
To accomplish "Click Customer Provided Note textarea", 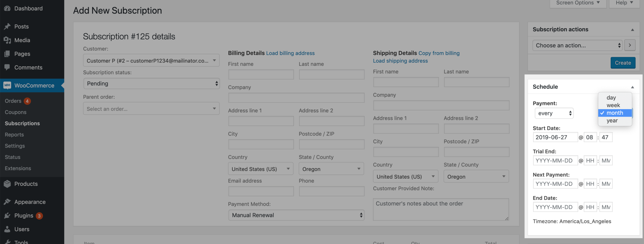I will [x=441, y=209].
